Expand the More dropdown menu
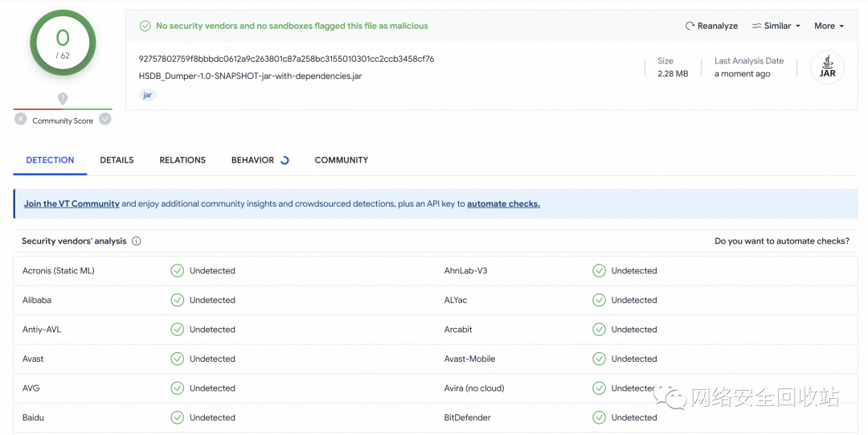The width and height of the screenshot is (868, 435). [829, 26]
